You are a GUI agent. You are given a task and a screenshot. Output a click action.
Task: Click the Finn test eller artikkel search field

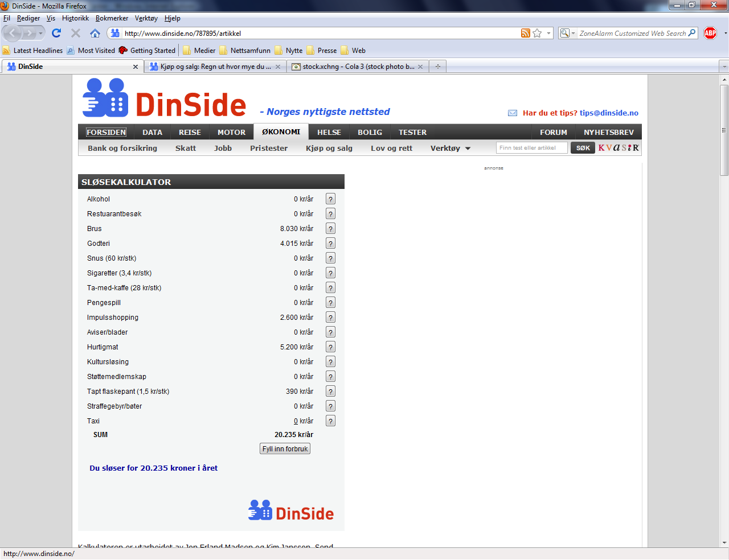[x=531, y=148]
